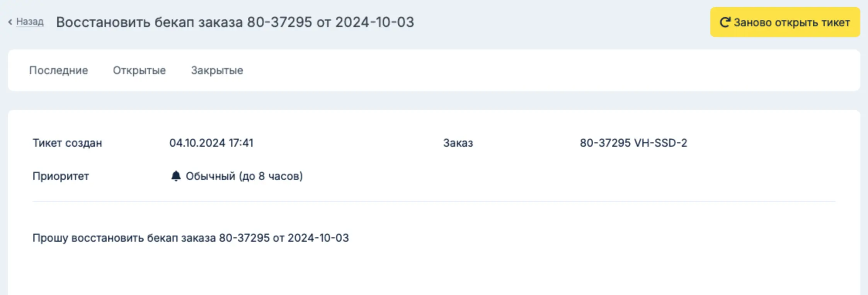The width and height of the screenshot is (868, 295).
Task: Click date 2024-10-03 in the page heading
Action: pos(374,22)
